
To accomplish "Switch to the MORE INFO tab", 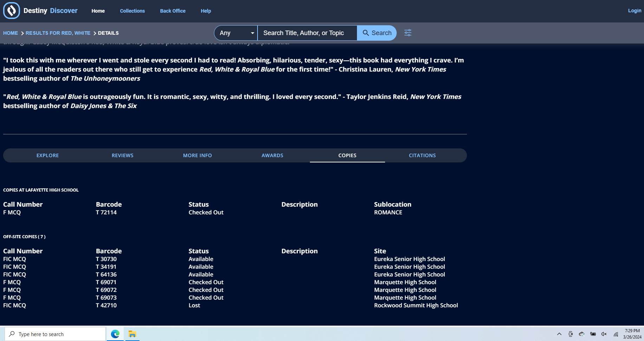I will tap(197, 155).
